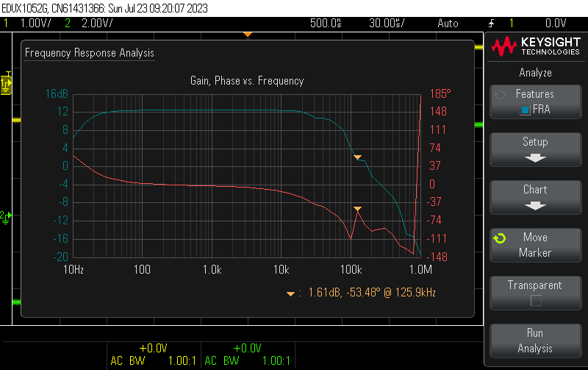Select the channel 2 ground level indicator
The width and height of the screenshot is (588, 370).
click(x=5, y=216)
